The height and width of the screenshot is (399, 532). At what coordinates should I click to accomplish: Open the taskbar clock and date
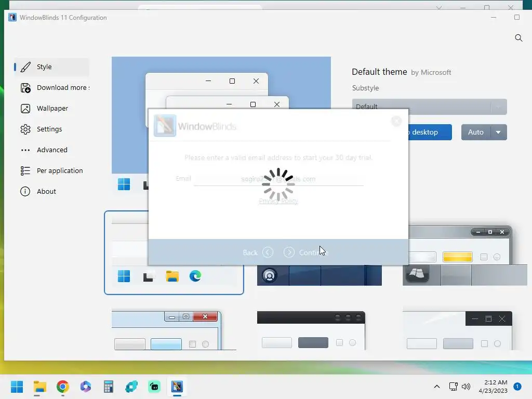point(493,387)
